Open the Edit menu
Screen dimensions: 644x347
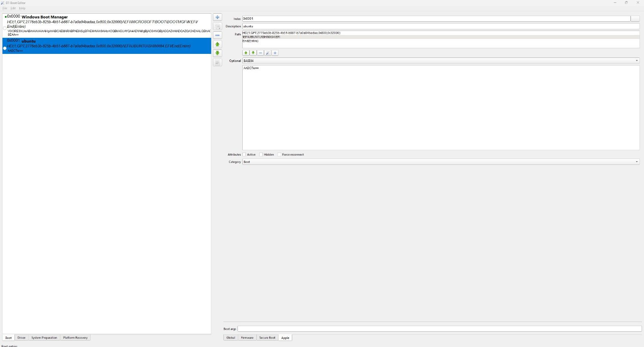(x=13, y=8)
